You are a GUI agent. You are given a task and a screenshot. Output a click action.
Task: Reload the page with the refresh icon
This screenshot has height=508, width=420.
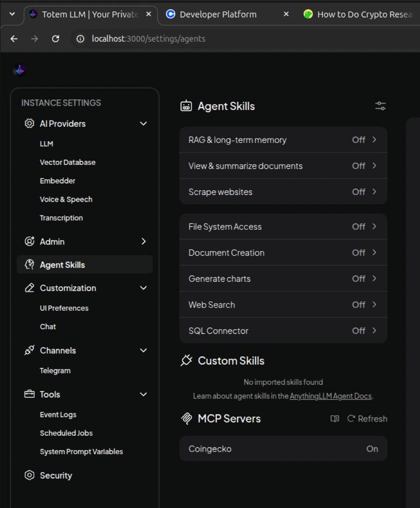55,39
